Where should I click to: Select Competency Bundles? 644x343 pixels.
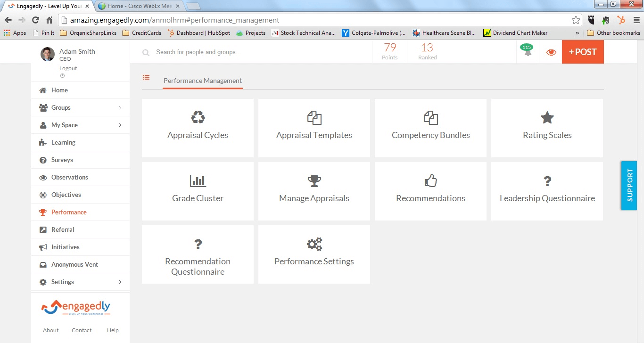point(430,128)
